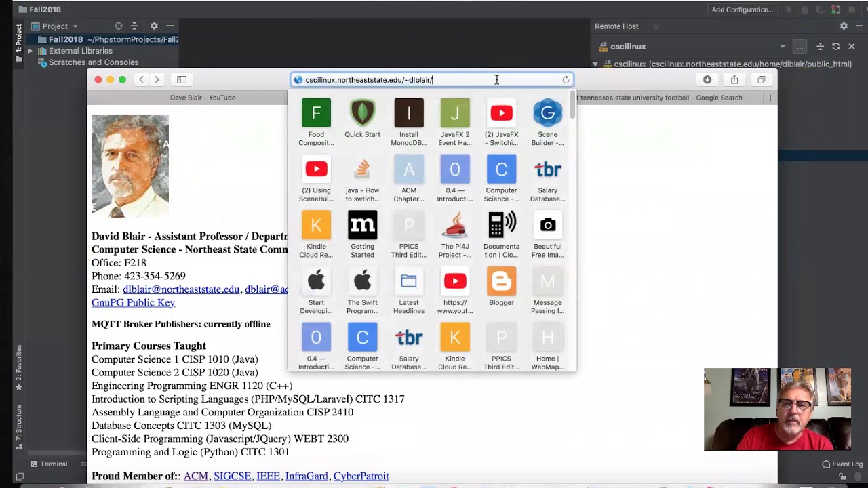The image size is (868, 488).
Task: Open the ACM Chapter favorite
Action: tap(409, 178)
